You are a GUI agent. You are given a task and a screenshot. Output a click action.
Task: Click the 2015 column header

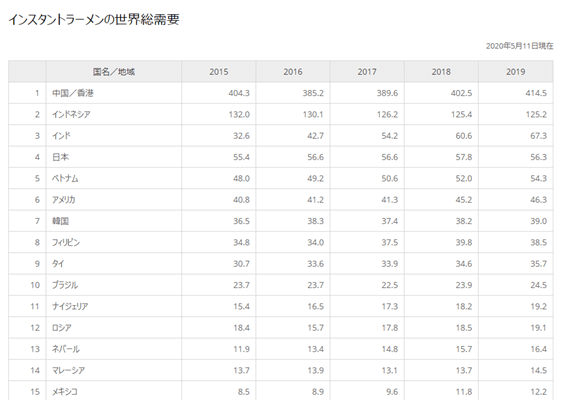coord(219,72)
